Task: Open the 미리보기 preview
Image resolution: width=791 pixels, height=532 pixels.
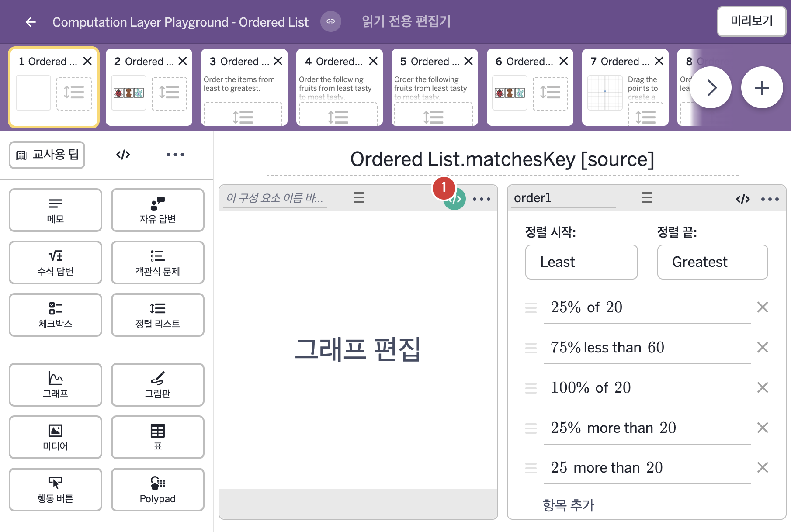Action: click(x=752, y=21)
